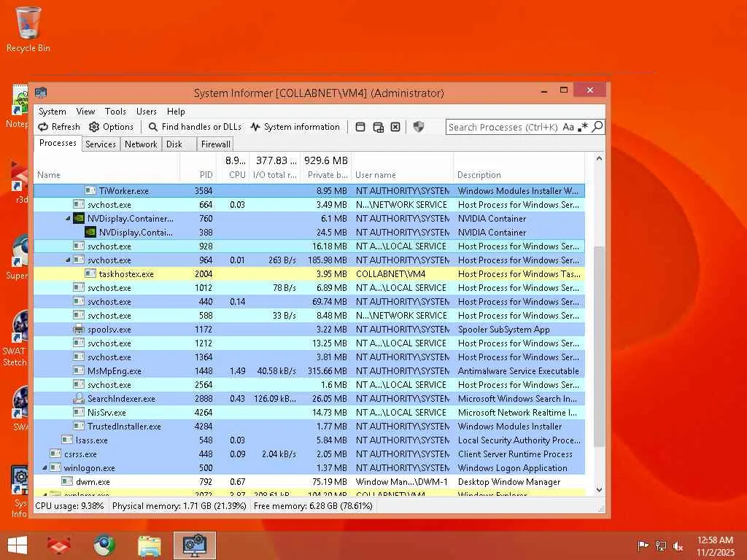Click the 315.66 MB private bytes cell

(x=328, y=371)
